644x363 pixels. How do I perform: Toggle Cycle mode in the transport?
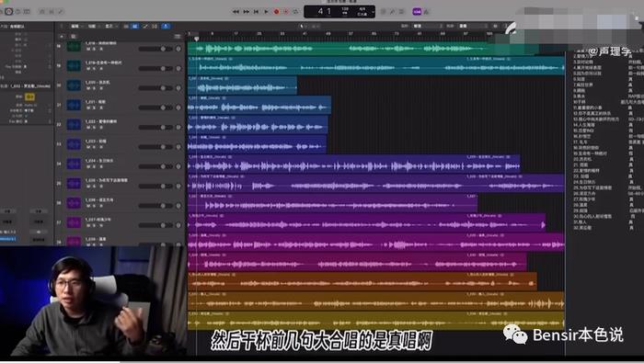295,12
